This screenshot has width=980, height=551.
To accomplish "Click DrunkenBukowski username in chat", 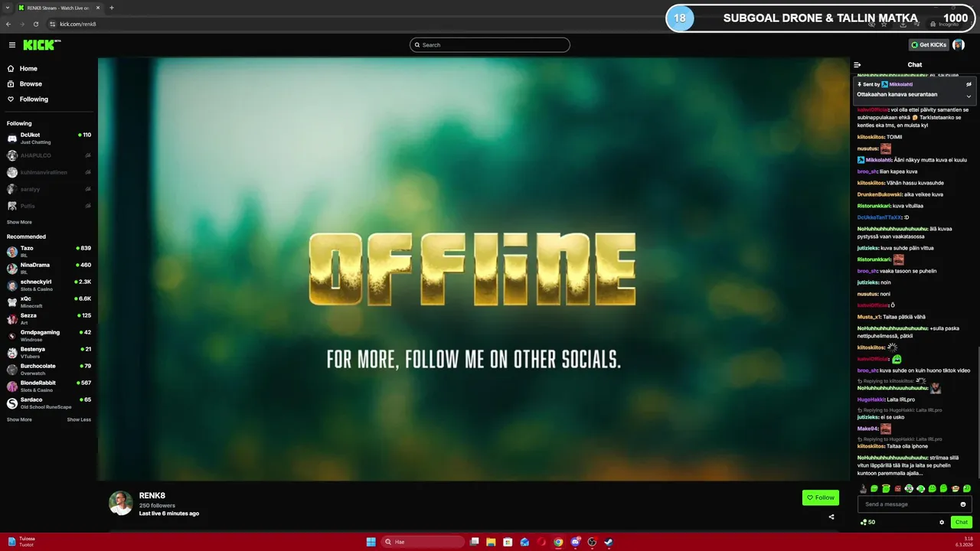I will tap(880, 194).
